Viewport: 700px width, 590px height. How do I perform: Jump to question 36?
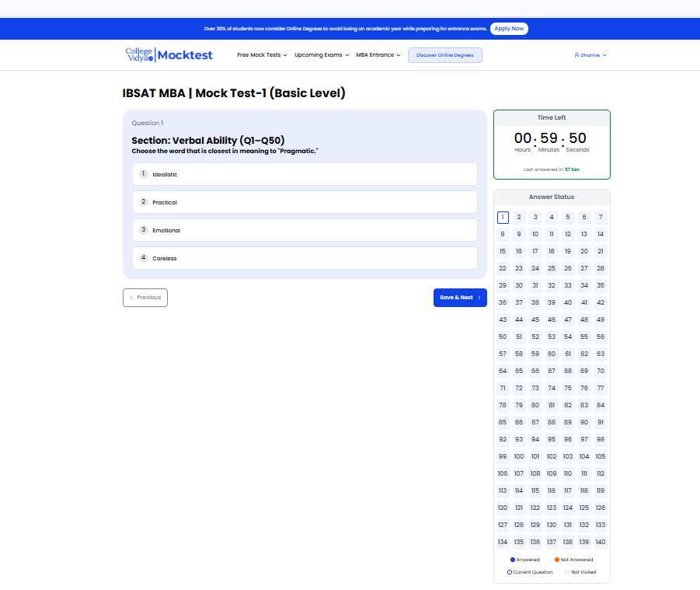[x=503, y=303]
